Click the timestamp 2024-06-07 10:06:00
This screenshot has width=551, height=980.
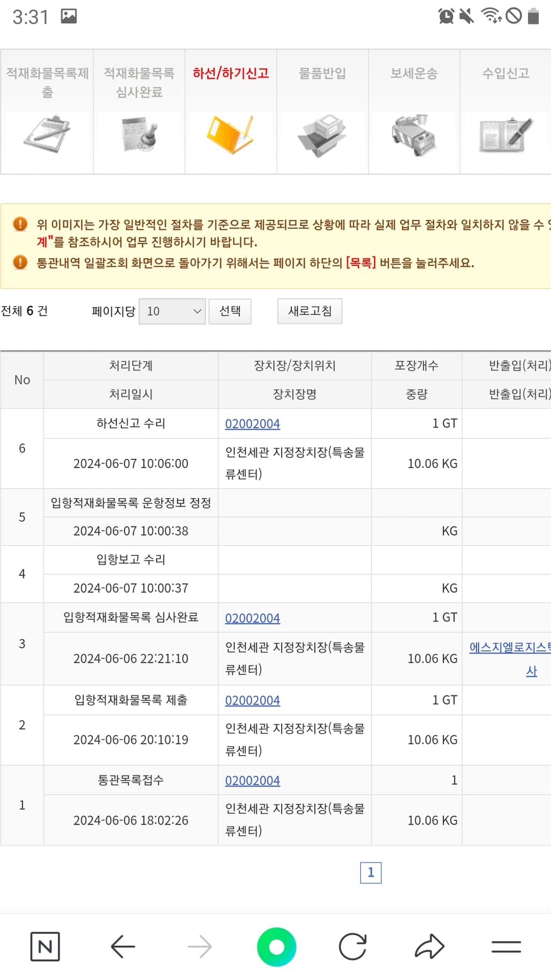[x=131, y=464]
